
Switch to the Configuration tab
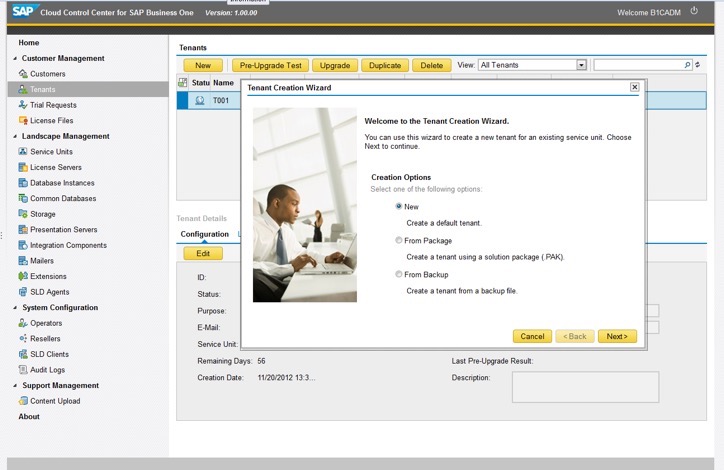(x=205, y=234)
